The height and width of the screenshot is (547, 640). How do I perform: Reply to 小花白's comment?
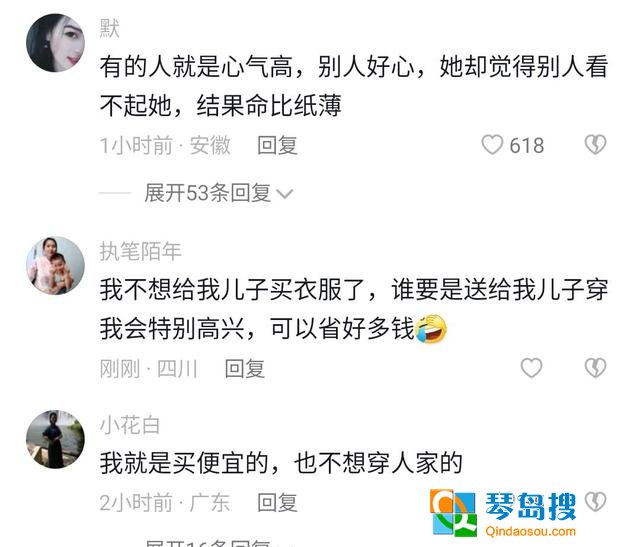click(x=278, y=503)
